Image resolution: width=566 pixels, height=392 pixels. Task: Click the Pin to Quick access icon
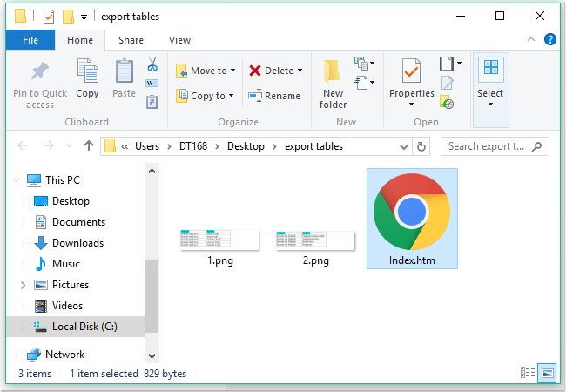39,73
